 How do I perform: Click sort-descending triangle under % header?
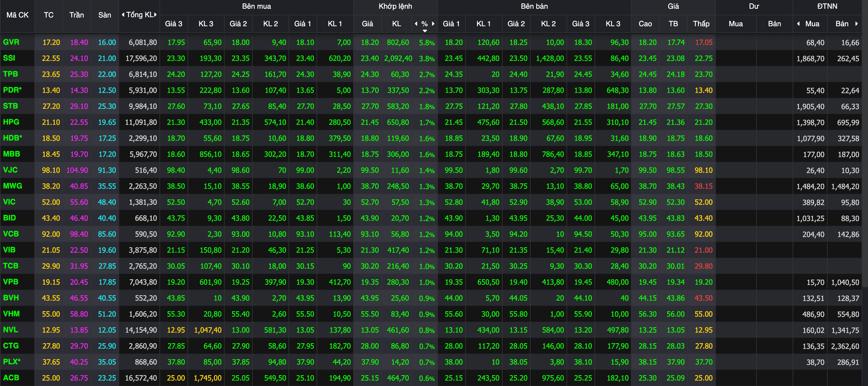tap(425, 31)
